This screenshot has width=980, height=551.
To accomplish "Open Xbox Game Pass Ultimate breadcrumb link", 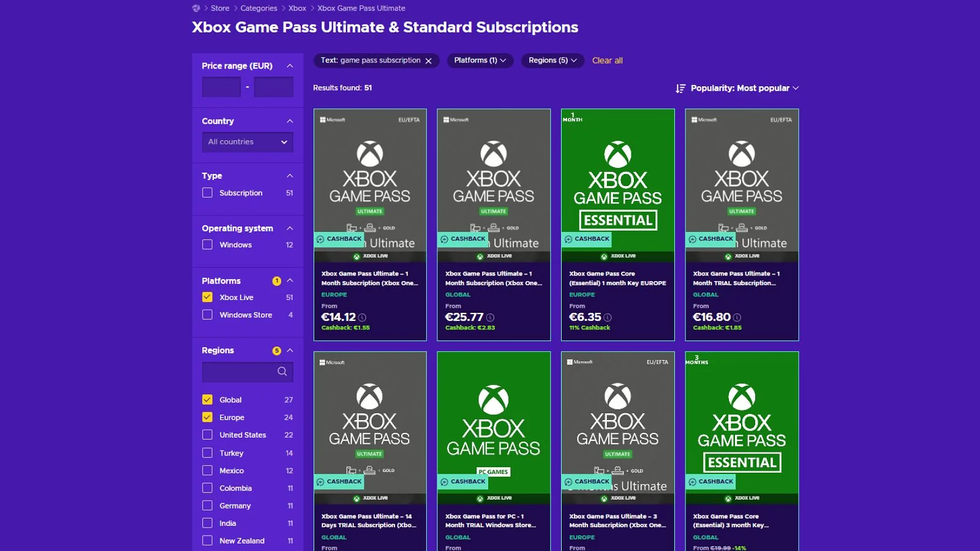I will coord(361,9).
